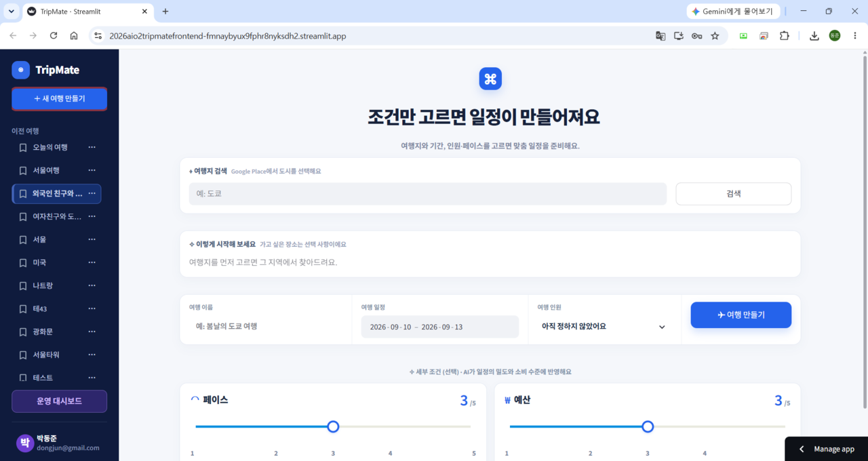Screen dimensions: 868x461
Task: Click the 여행 일정 date range field
Action: (440, 327)
